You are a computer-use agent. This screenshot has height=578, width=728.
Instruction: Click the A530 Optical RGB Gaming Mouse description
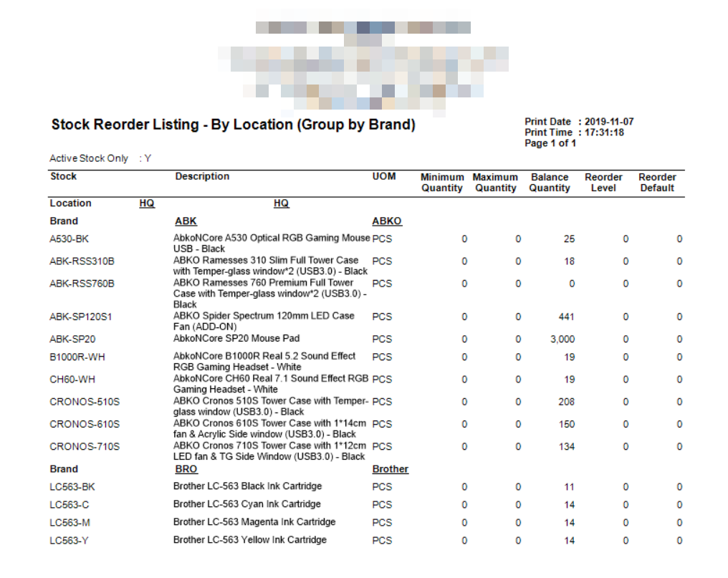(272, 244)
